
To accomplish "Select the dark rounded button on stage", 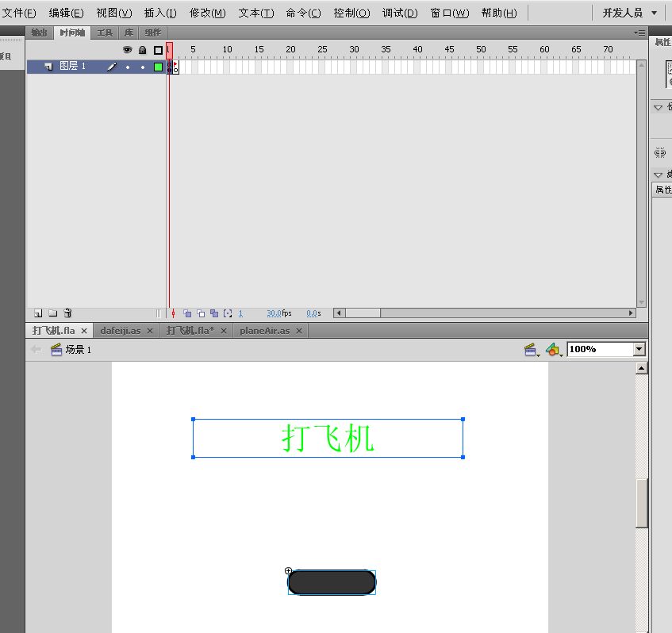I will coord(332,582).
